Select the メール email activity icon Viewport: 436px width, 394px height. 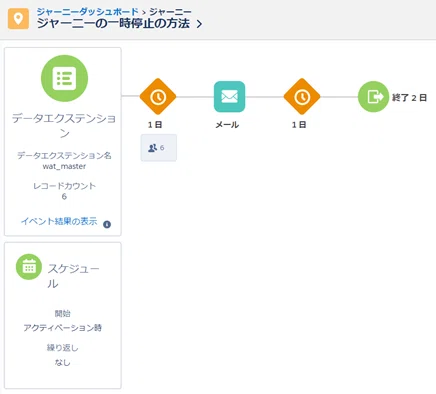(229, 97)
